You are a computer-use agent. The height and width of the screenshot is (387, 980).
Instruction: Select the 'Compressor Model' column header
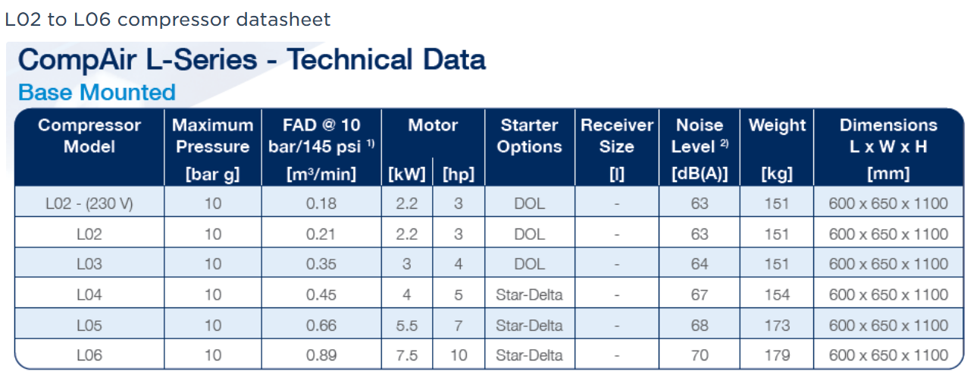89,136
